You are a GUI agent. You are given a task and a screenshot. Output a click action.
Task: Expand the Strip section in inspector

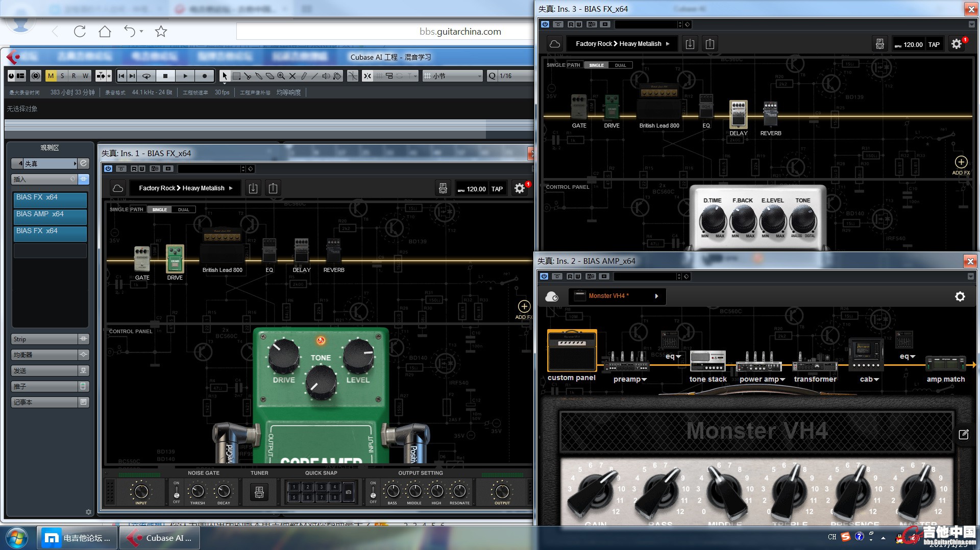click(x=50, y=339)
